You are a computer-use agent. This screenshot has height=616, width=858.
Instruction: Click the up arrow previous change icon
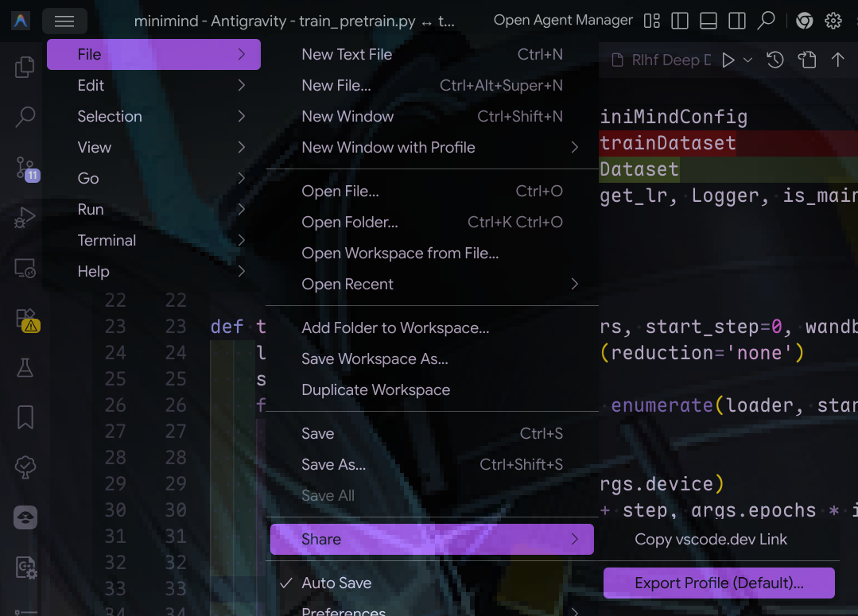click(x=838, y=60)
